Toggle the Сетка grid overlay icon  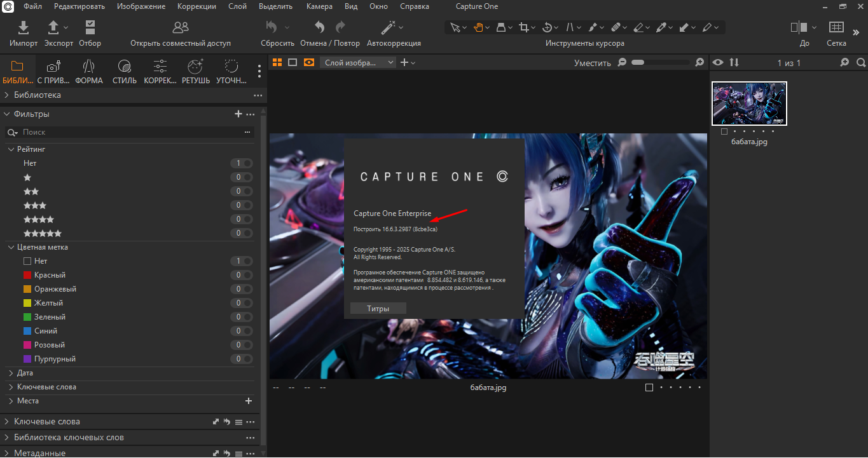pyautogui.click(x=836, y=27)
